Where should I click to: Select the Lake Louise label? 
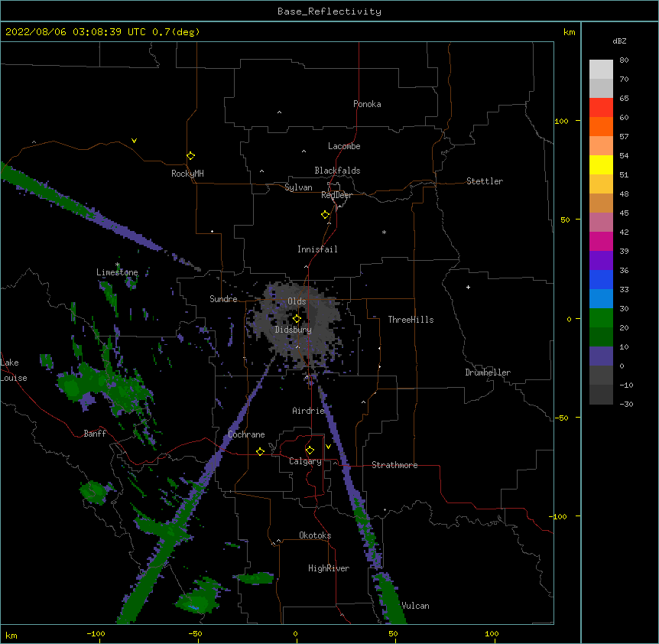point(14,370)
